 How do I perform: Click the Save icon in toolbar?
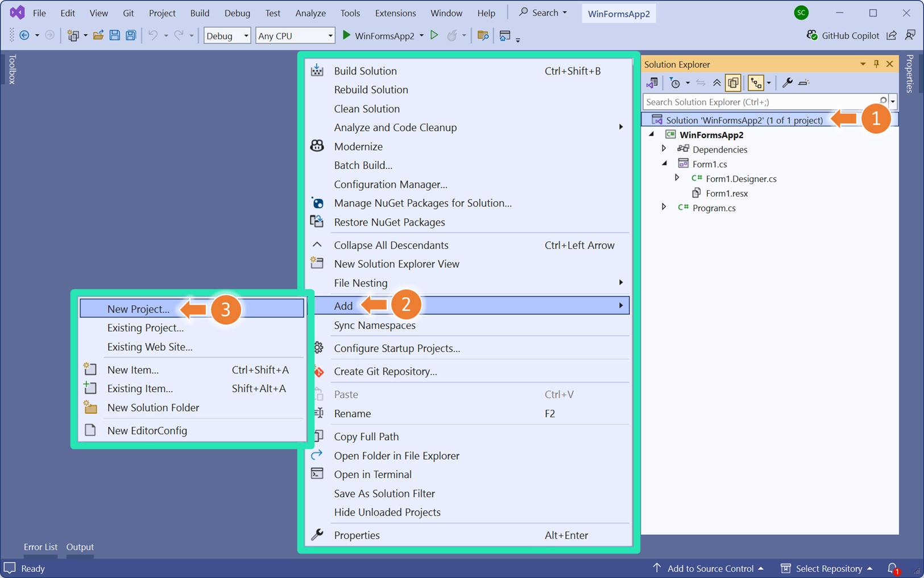(x=114, y=35)
